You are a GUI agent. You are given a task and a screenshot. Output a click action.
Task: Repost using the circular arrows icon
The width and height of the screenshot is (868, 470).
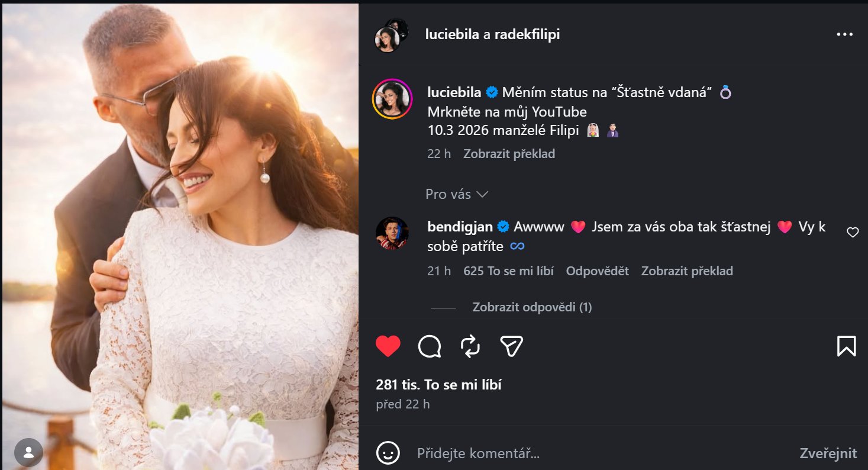(x=470, y=346)
